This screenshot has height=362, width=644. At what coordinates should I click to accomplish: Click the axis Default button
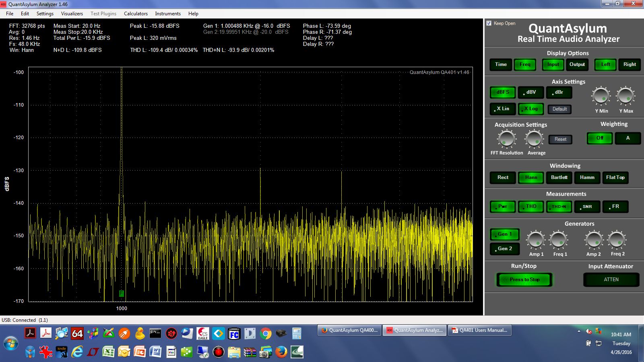559,109
